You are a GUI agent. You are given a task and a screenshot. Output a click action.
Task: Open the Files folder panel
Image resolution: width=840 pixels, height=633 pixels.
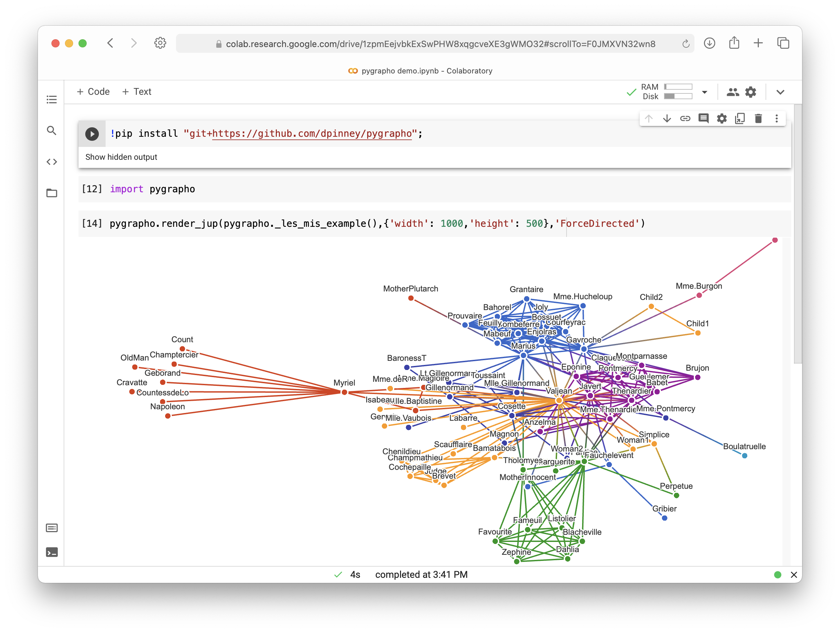point(52,193)
